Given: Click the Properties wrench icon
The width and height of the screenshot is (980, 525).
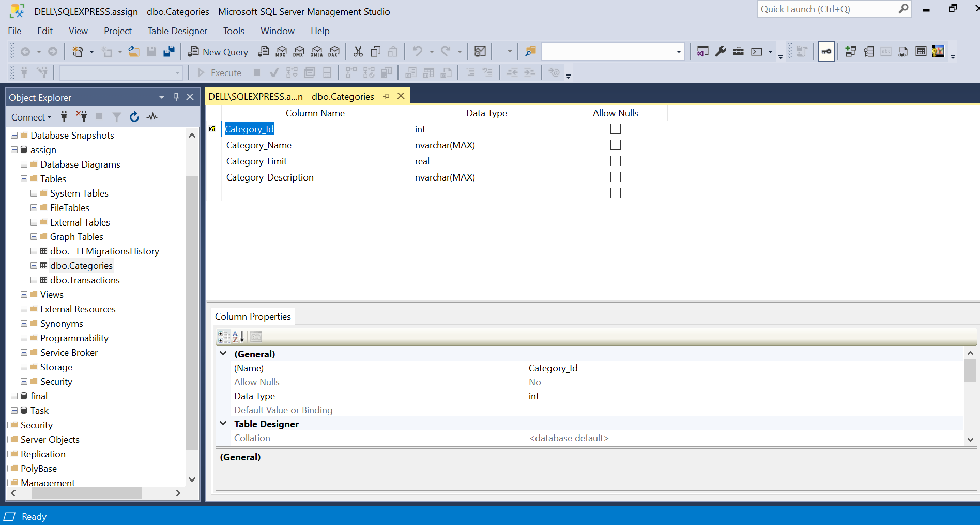Looking at the screenshot, I should click(x=721, y=52).
